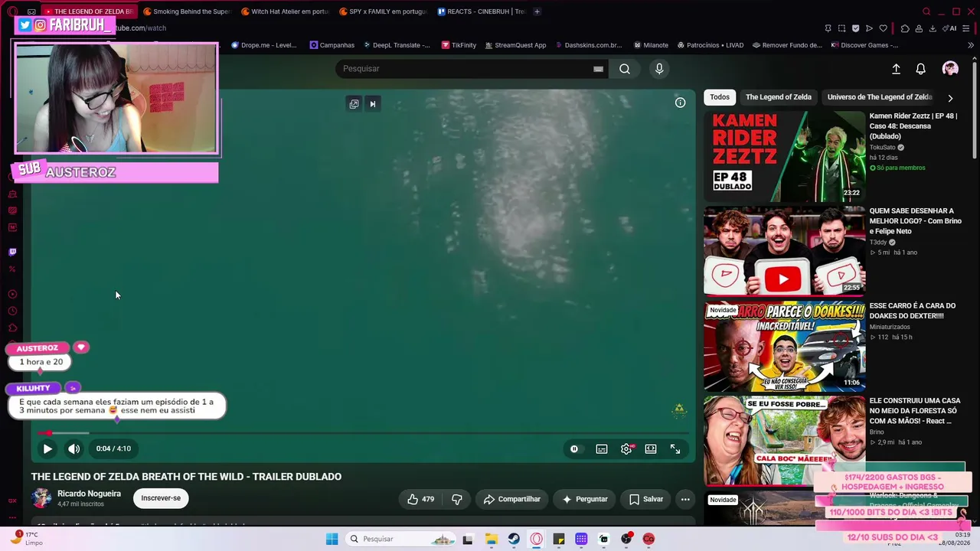The height and width of the screenshot is (551, 980).
Task: Open the Windows Start menu
Action: (x=332, y=539)
